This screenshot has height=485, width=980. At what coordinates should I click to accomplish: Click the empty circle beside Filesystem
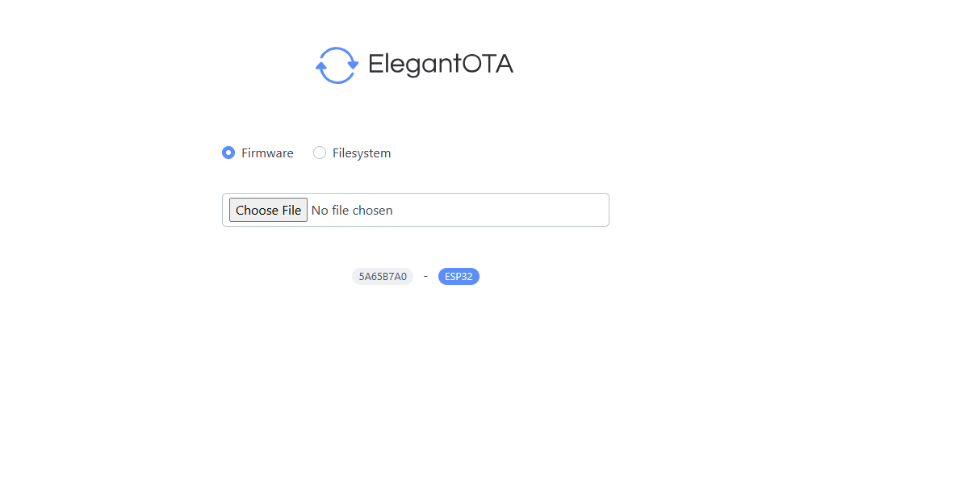320,153
